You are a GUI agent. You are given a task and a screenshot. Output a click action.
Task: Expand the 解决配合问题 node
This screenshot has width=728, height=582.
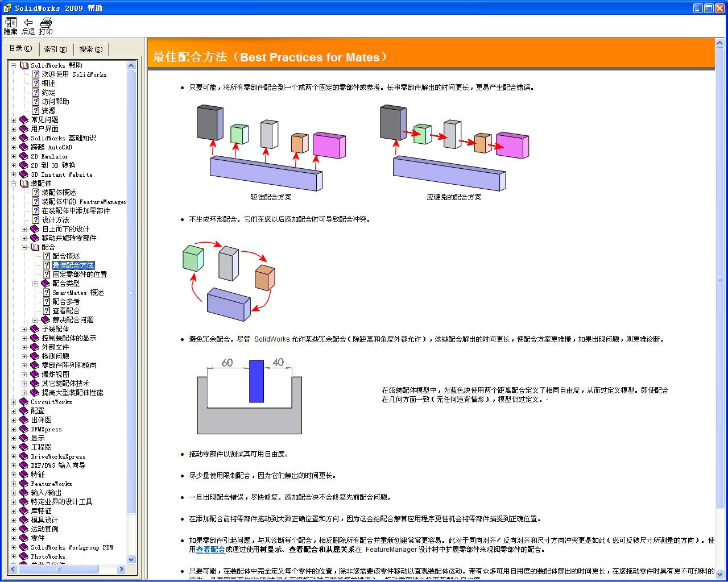coord(35,320)
